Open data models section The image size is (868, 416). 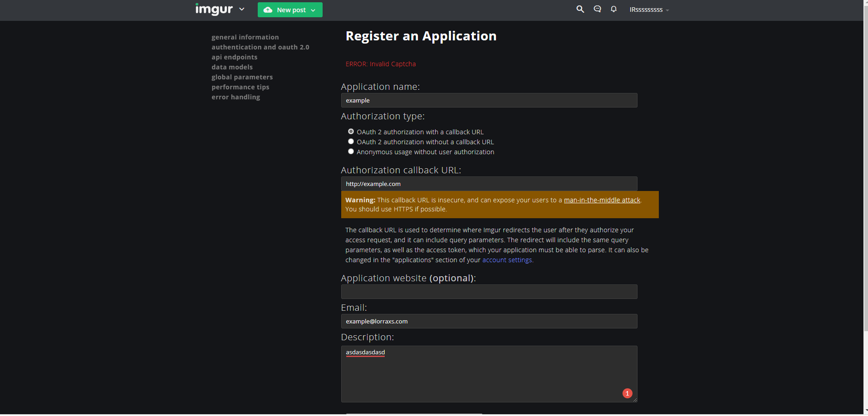(232, 67)
